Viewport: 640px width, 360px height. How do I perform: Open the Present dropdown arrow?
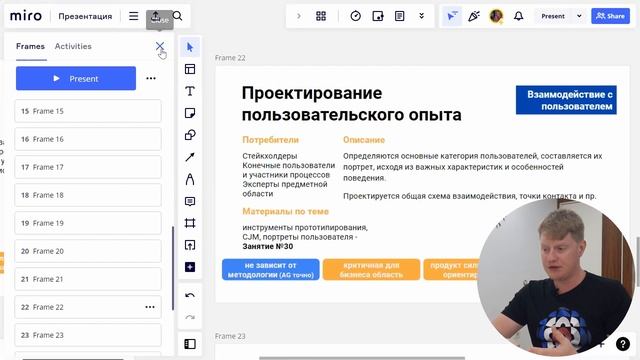pos(579,16)
